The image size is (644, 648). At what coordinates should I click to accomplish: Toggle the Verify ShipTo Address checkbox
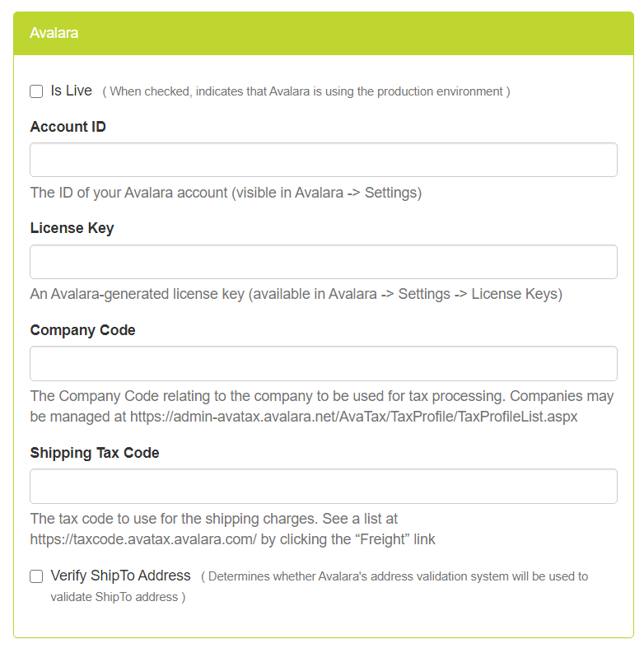36,576
